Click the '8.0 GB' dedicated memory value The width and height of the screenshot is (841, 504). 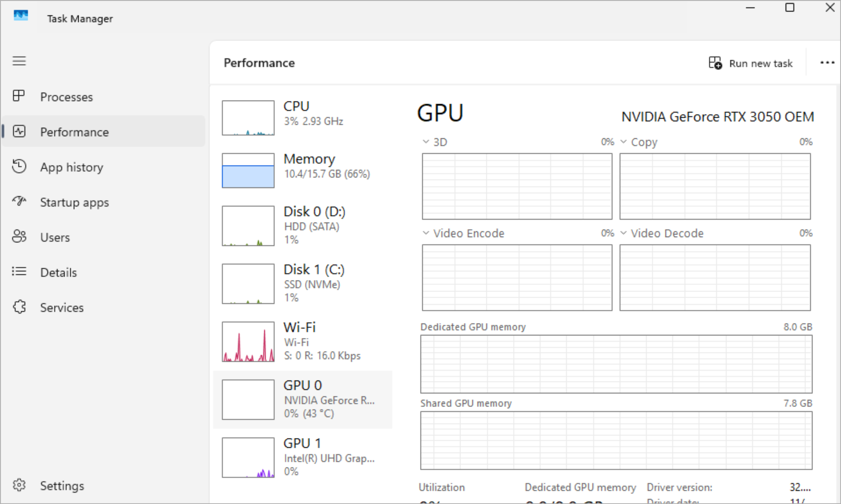[798, 327]
